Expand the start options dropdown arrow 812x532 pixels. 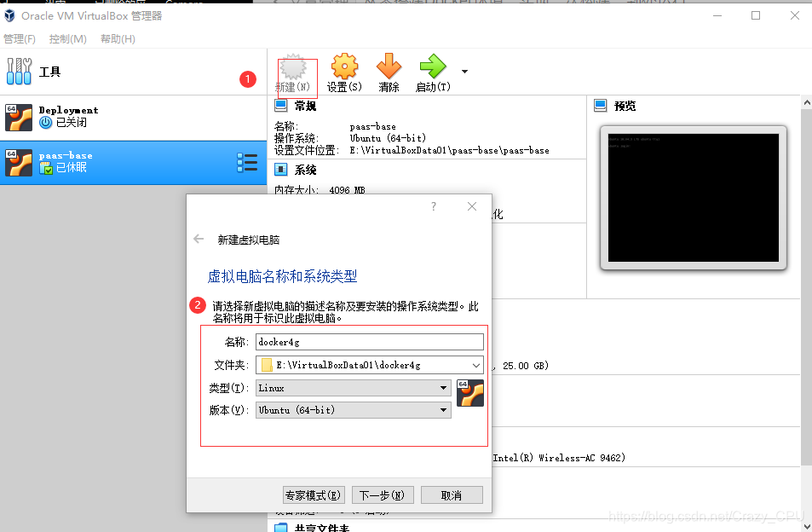(x=464, y=72)
